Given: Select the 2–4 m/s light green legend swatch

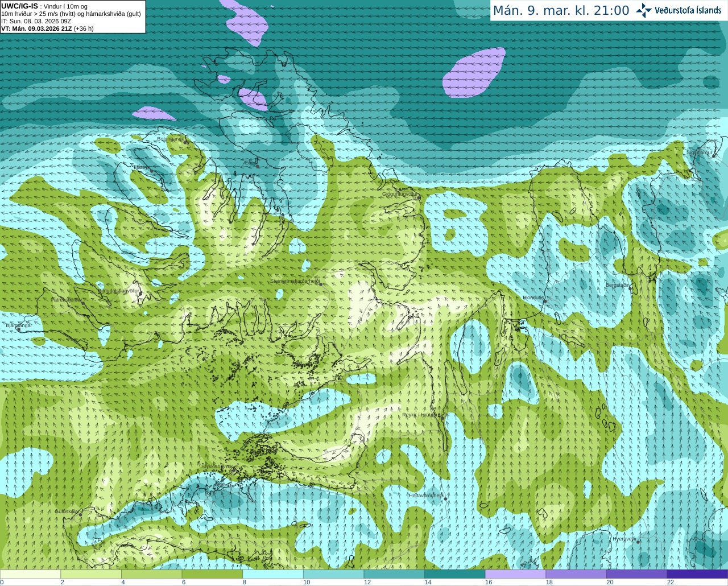Looking at the screenshot, I should coord(91,574).
